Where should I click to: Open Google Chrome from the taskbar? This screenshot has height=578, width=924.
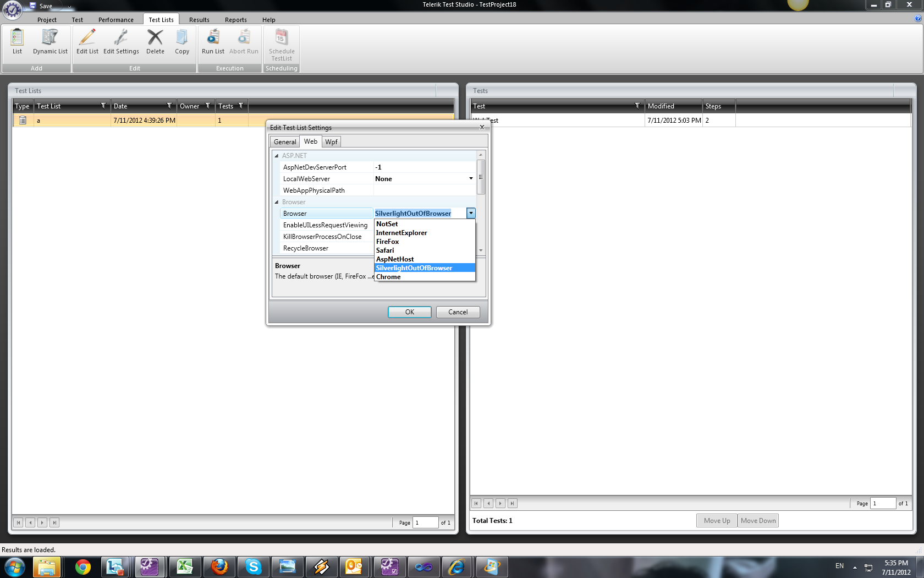click(x=83, y=567)
